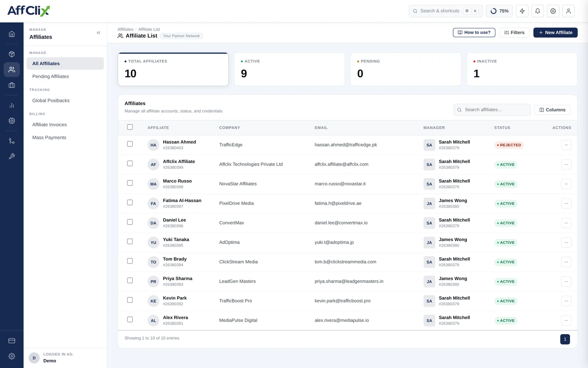
Task: Open the Filters button
Action: click(514, 32)
